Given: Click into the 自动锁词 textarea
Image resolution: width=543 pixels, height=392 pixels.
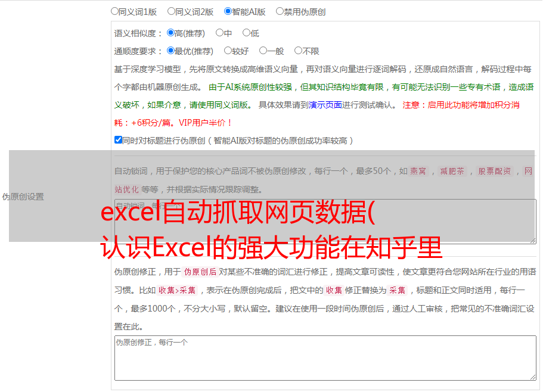Looking at the screenshot, I should (325, 222).
